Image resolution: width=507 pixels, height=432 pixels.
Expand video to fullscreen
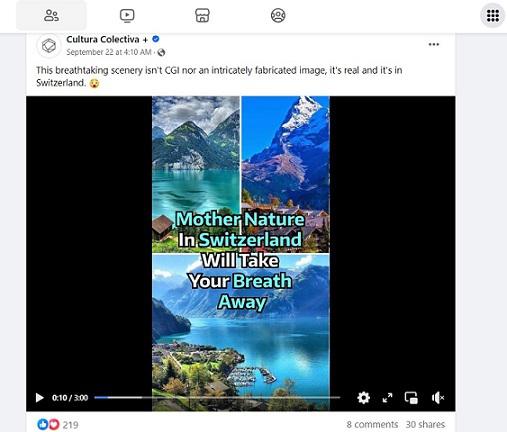pyautogui.click(x=387, y=397)
